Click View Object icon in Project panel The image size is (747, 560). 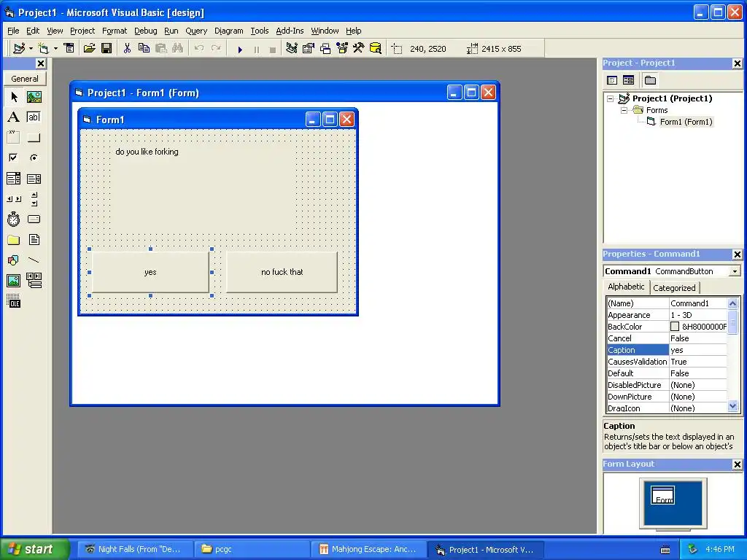pos(628,80)
